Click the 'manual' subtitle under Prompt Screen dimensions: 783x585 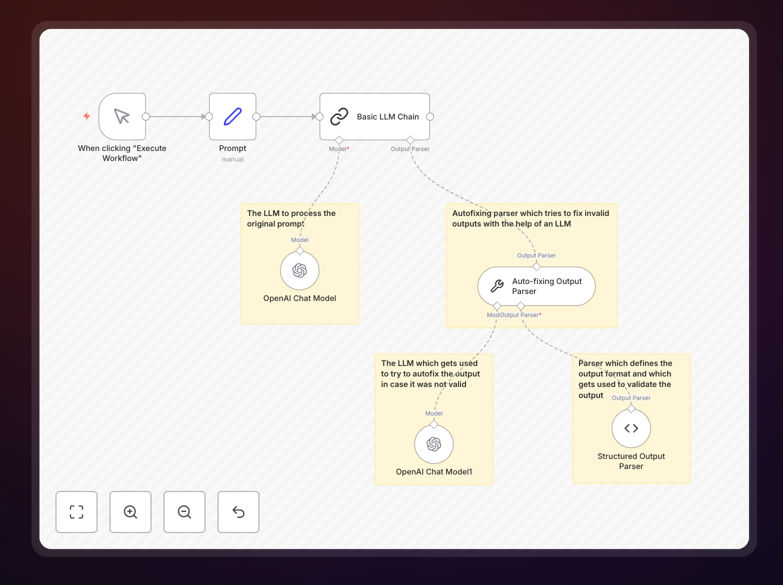point(233,159)
